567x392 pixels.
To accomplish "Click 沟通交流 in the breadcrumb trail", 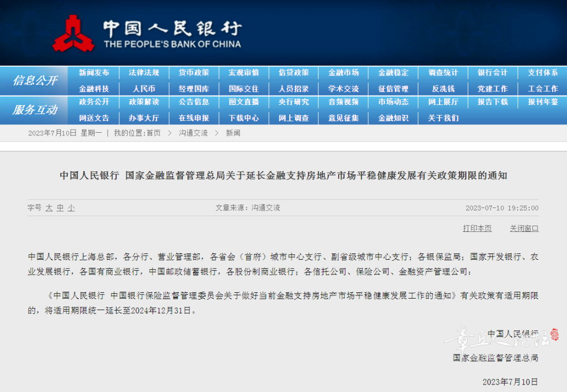I will pyautogui.click(x=193, y=133).
